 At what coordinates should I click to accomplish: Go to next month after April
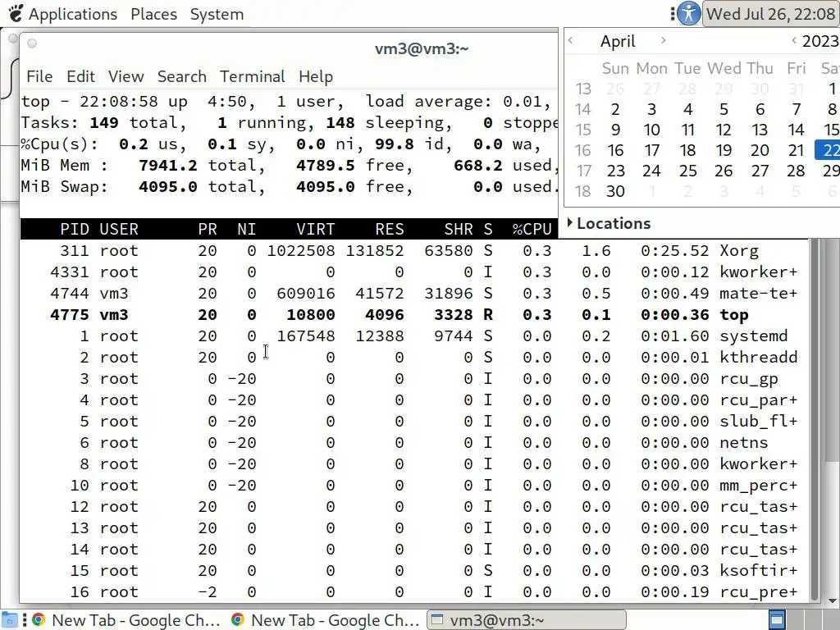coord(663,40)
